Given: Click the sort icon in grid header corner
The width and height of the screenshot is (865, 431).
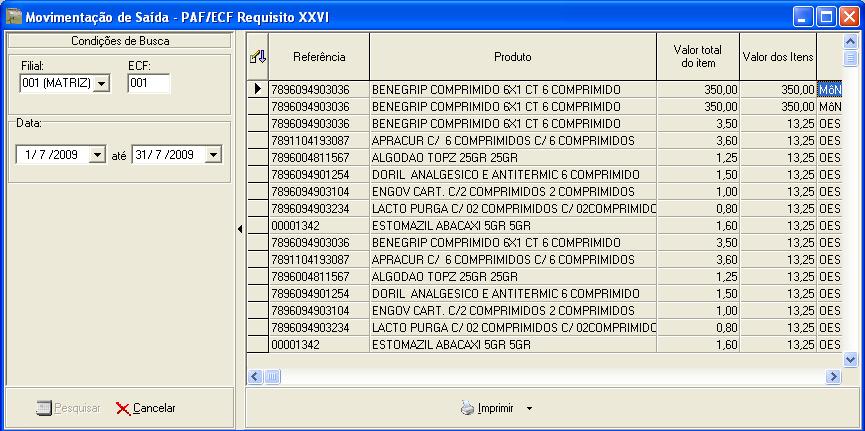Looking at the screenshot, I should coord(257,57).
